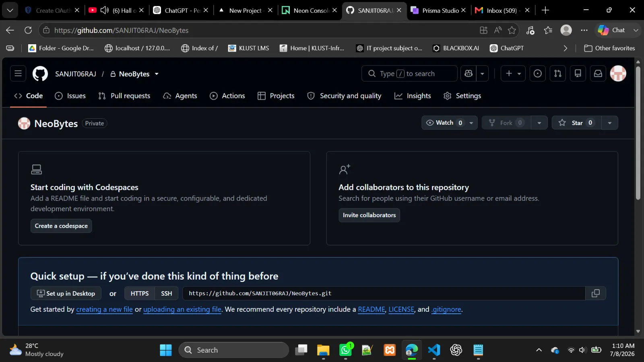Go to the SANJIT06RAJ owner page
The height and width of the screenshot is (362, 644).
pyautogui.click(x=76, y=74)
